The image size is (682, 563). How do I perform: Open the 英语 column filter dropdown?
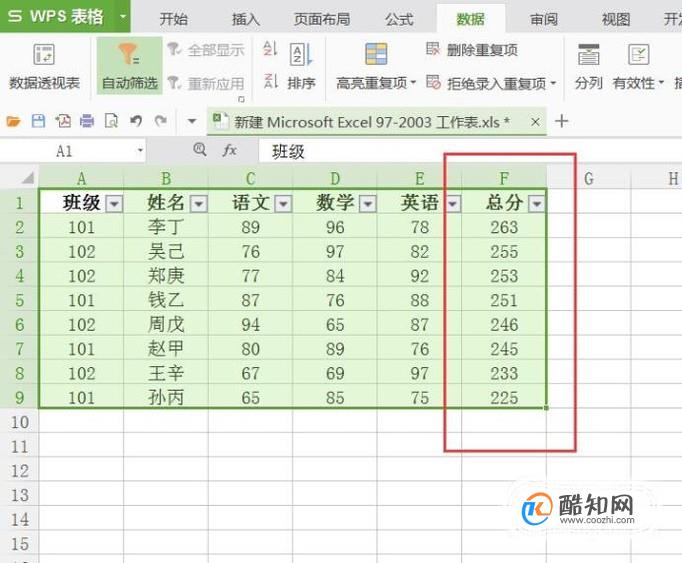(452, 204)
